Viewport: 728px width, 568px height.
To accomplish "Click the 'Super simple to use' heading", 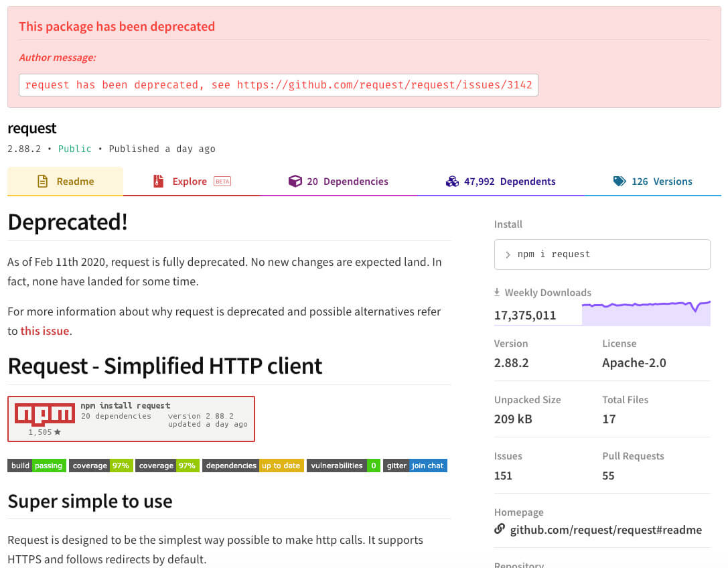I will [x=90, y=501].
